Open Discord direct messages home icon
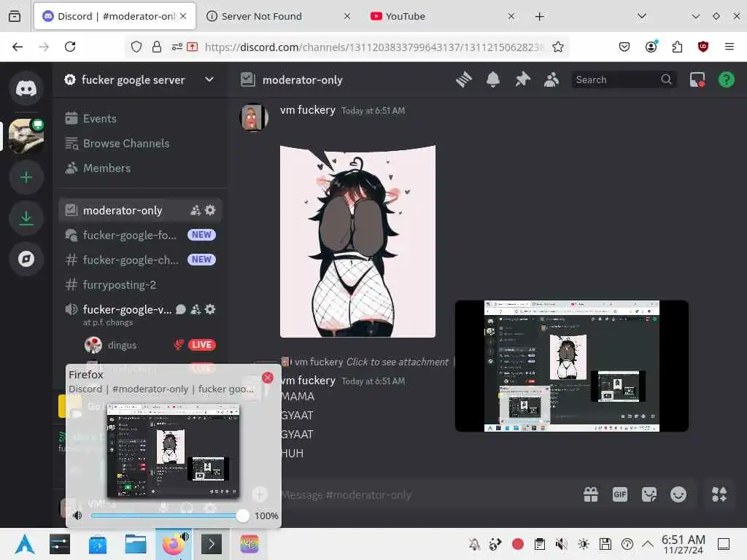 click(26, 88)
